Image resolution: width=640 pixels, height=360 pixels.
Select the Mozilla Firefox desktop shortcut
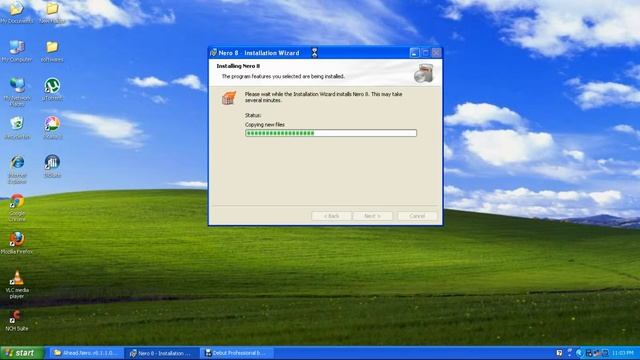pos(17,243)
